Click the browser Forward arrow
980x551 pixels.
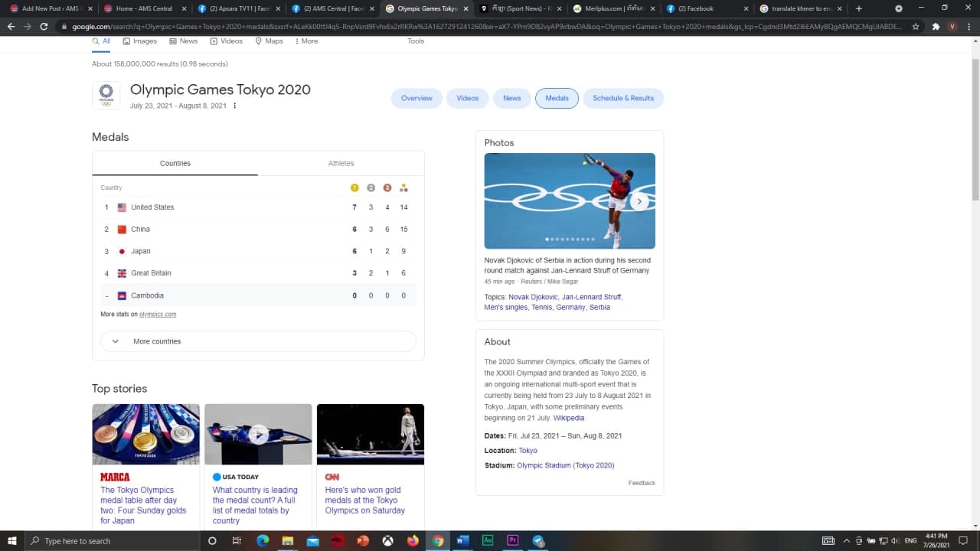28,26
